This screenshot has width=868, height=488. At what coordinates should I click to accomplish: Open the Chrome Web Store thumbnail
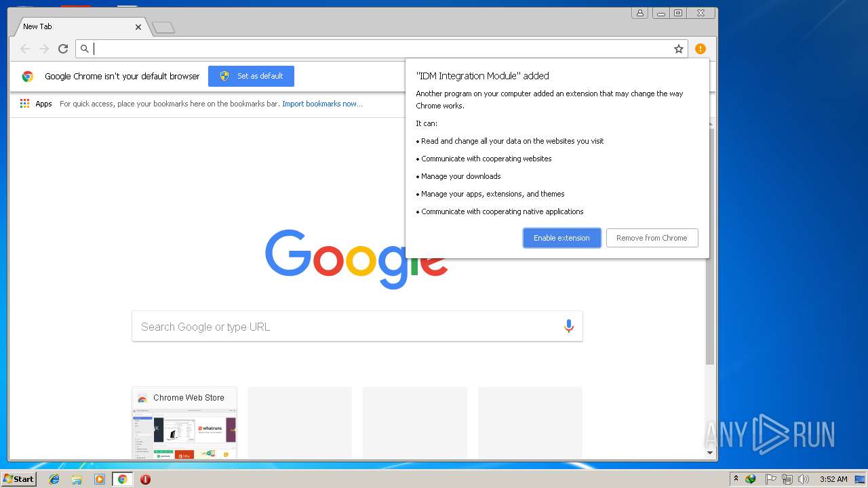tap(184, 434)
